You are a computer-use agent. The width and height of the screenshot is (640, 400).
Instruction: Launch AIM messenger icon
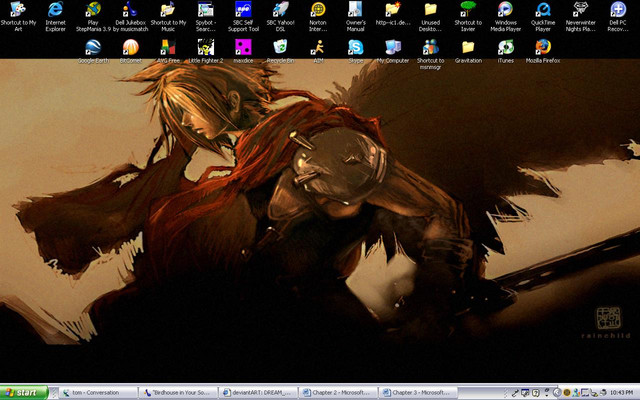(318, 51)
